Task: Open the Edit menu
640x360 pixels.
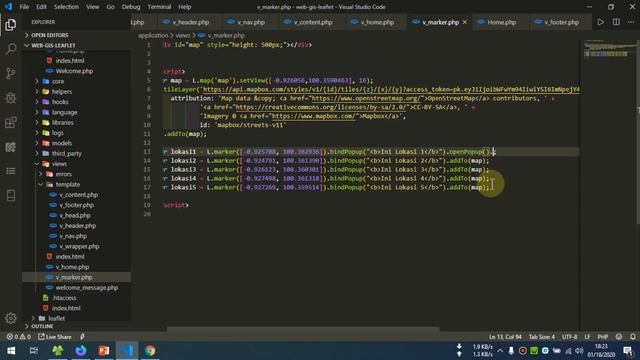Action: click(x=41, y=7)
